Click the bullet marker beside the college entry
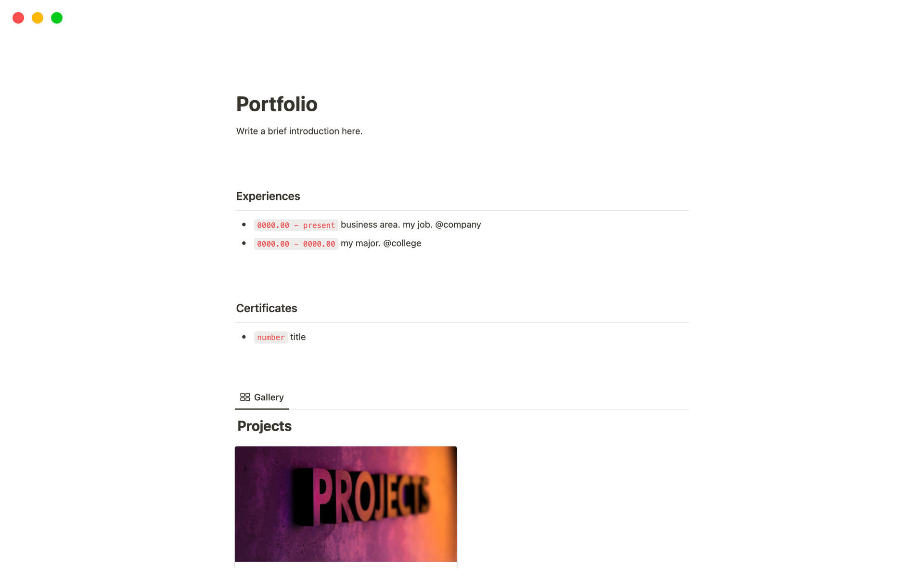 coord(244,243)
